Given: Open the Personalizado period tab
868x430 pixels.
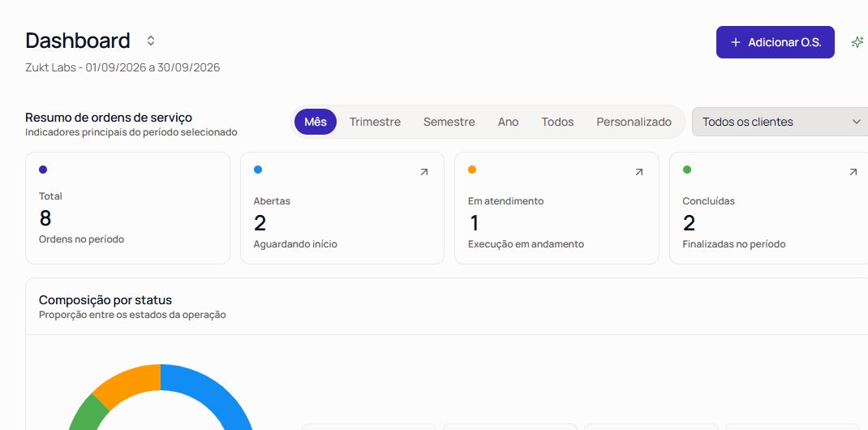Looking at the screenshot, I should click(634, 122).
